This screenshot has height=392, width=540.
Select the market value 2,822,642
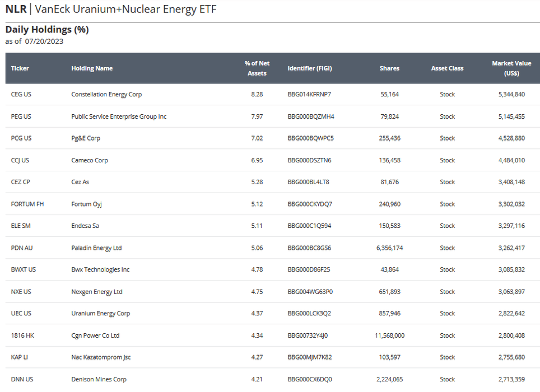[511, 313]
